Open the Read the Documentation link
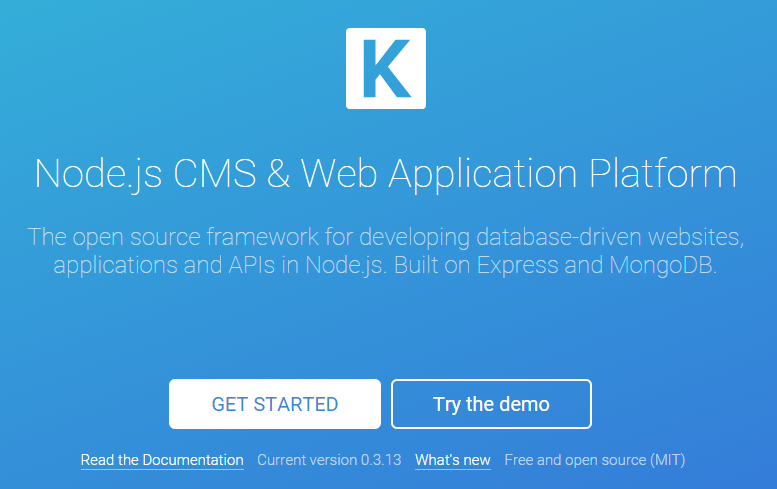 [x=162, y=460]
